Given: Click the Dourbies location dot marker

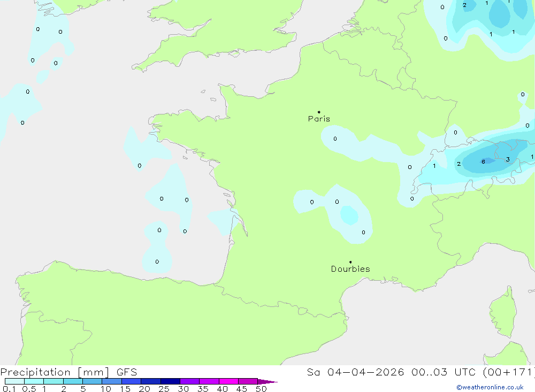Looking at the screenshot, I should click(x=350, y=262).
